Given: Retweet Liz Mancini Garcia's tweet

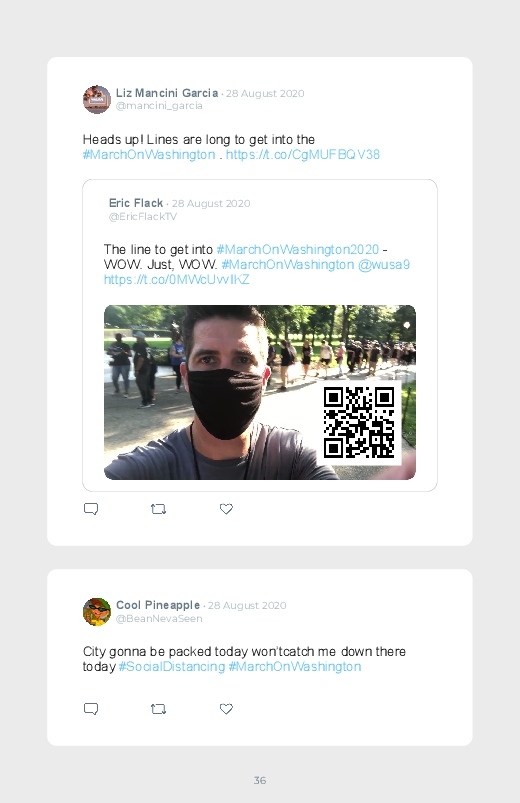Looking at the screenshot, I should (158, 509).
